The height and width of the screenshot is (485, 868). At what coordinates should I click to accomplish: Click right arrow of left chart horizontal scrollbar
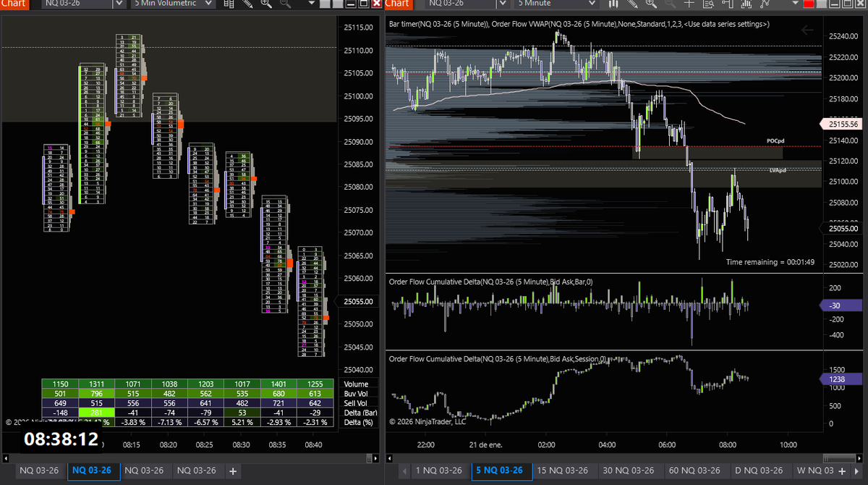[374, 458]
